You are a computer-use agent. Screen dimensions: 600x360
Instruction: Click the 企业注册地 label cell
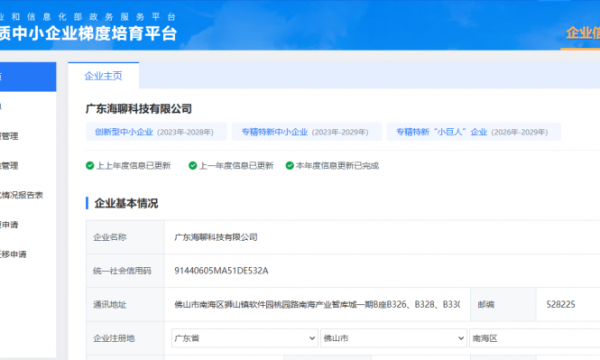pos(126,338)
